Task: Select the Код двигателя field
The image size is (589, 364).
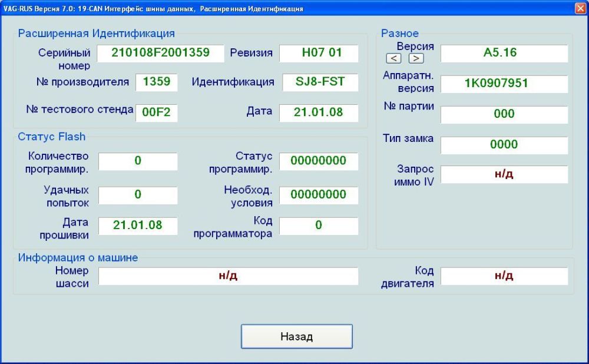Action: (x=504, y=276)
